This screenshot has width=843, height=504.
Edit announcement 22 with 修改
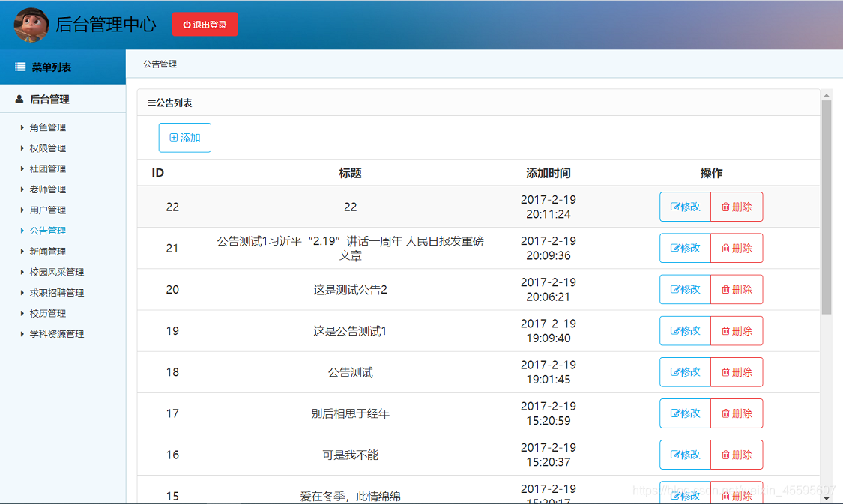pyautogui.click(x=685, y=207)
